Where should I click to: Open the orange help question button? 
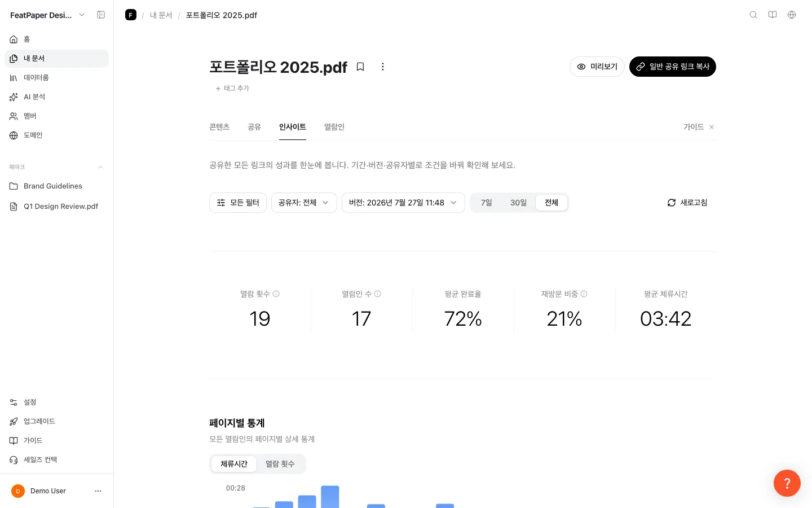787,483
